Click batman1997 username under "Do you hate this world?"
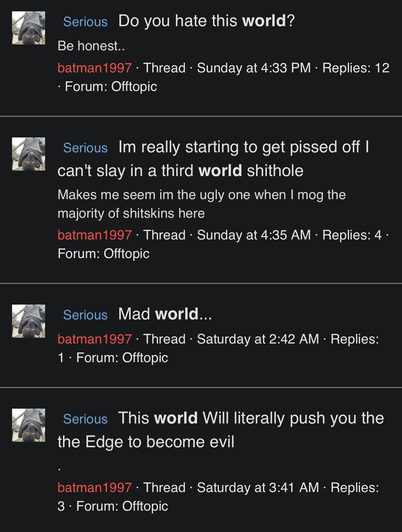402x532 pixels. pyautogui.click(x=95, y=68)
